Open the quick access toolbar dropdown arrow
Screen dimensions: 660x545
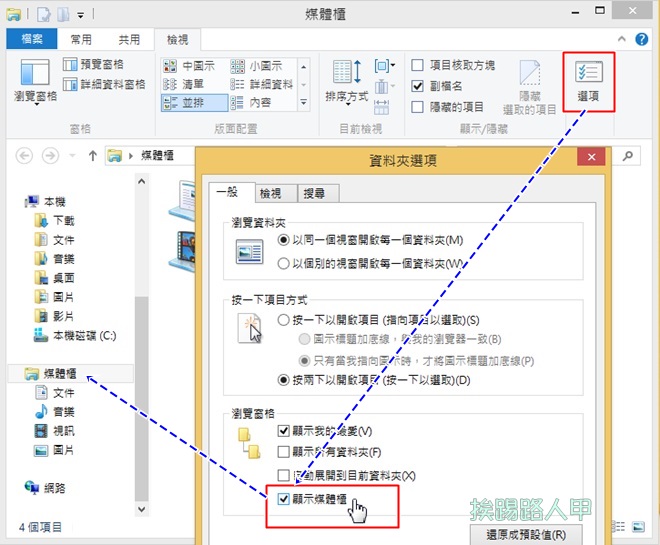79,15
